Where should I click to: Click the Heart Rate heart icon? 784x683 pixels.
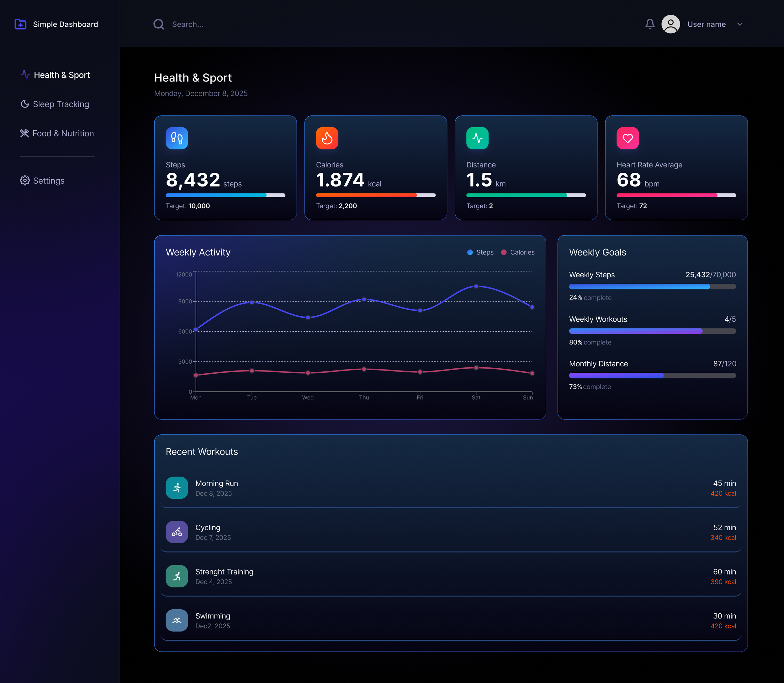[x=627, y=138]
